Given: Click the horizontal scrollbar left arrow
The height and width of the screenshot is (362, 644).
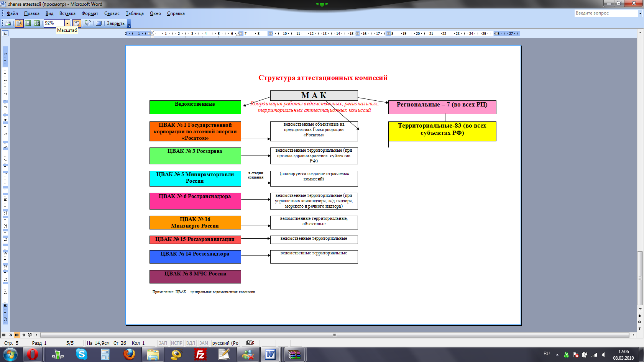Looking at the screenshot, I should [37, 335].
